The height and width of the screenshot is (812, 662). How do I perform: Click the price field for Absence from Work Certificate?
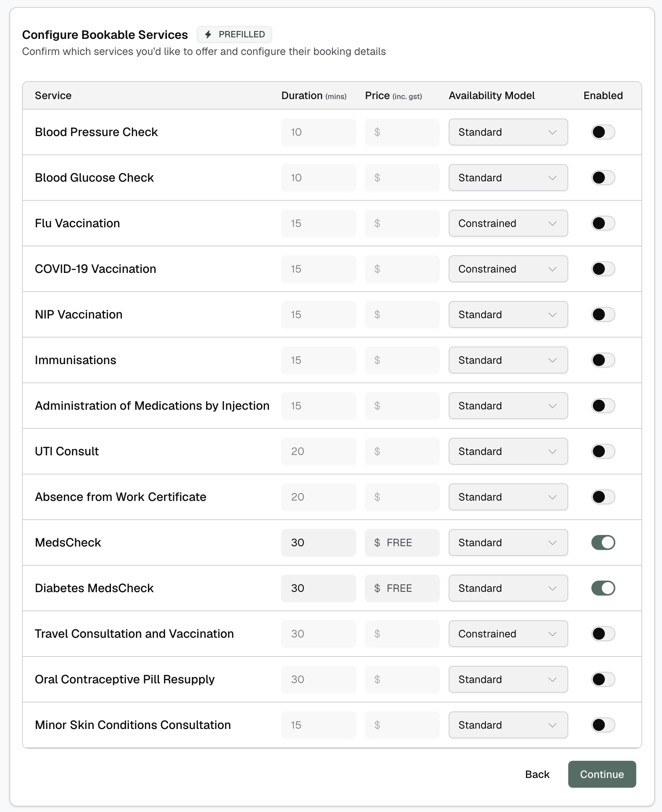point(402,497)
